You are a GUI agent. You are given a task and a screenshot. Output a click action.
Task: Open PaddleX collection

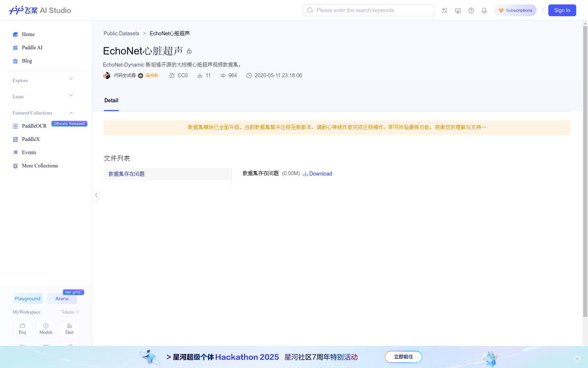point(31,139)
